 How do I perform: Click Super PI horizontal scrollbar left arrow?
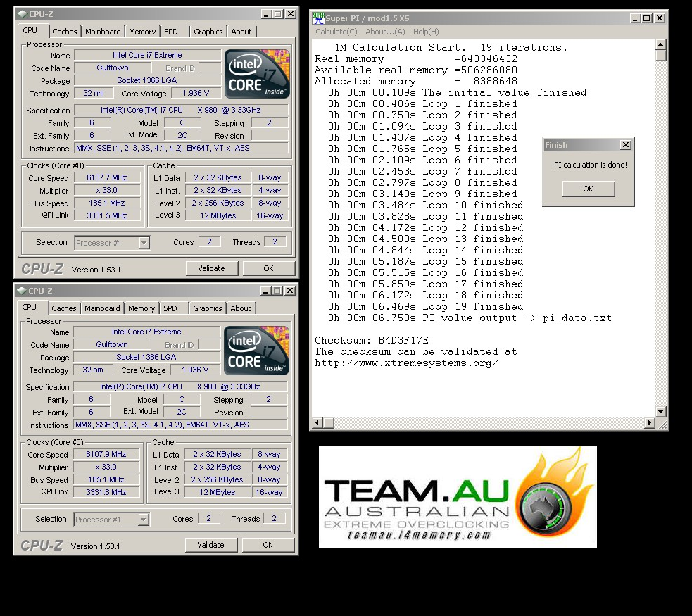coord(317,422)
